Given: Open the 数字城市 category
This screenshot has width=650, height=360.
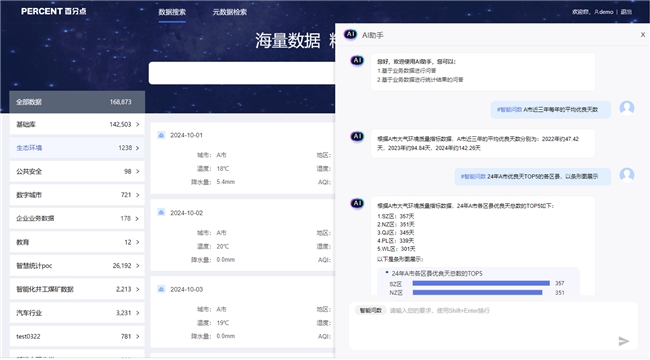Looking at the screenshot, I should [77, 195].
